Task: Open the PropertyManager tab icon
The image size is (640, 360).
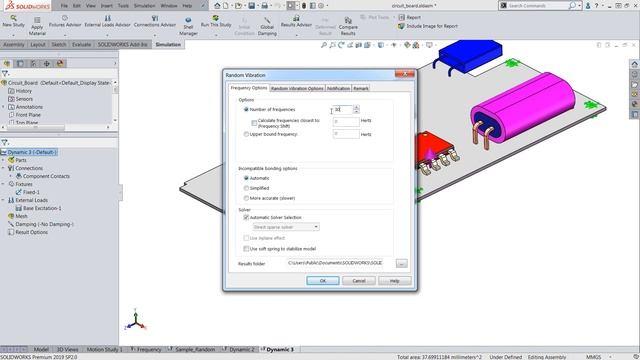Action: [x=20, y=63]
